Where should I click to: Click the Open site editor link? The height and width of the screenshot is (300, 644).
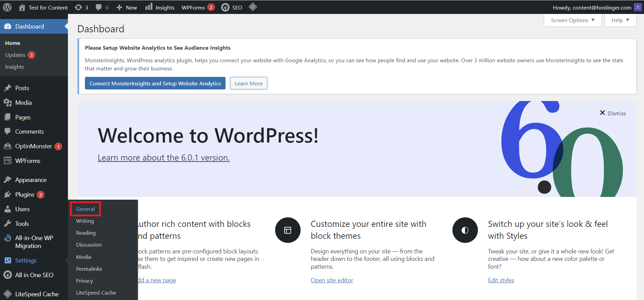point(332,280)
